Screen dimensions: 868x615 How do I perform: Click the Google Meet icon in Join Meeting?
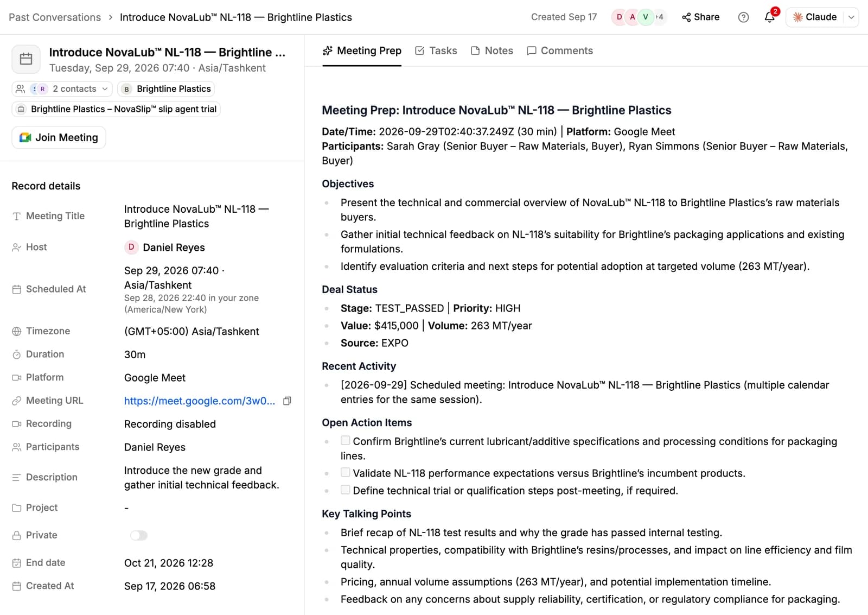click(x=25, y=137)
